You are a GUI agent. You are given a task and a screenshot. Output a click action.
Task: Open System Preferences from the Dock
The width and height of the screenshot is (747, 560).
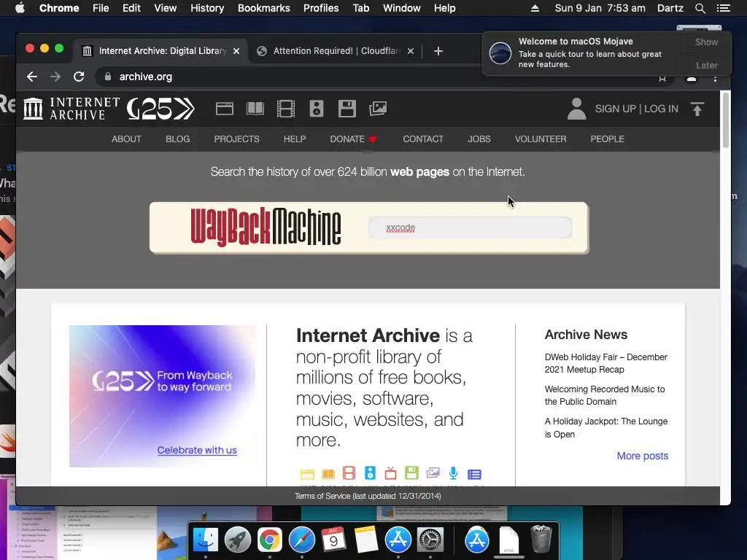(x=430, y=540)
